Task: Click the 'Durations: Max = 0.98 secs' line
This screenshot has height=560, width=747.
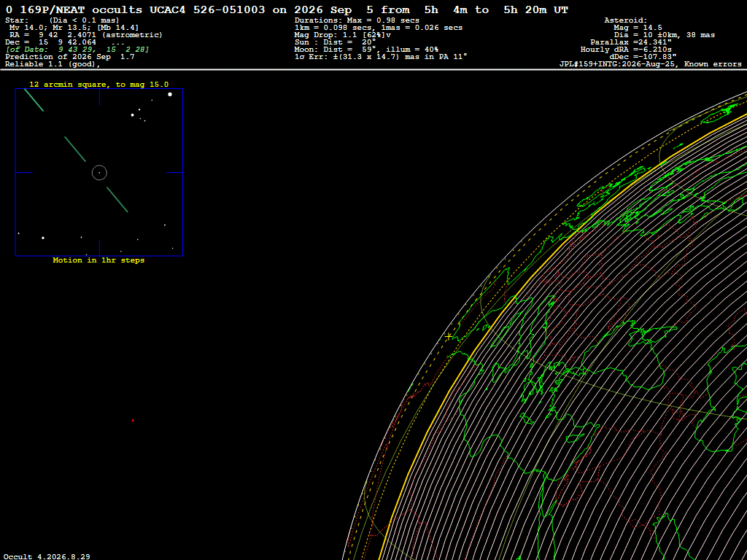Action: (x=357, y=20)
